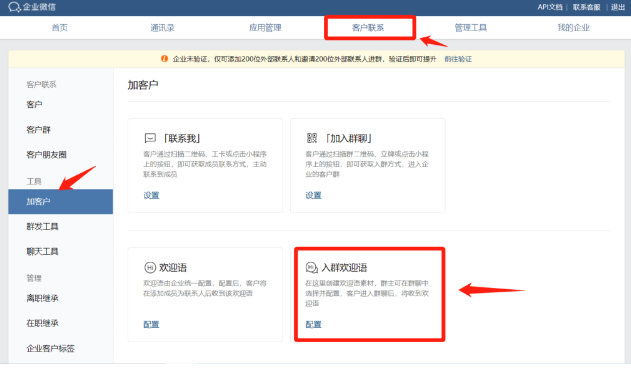This screenshot has height=376, width=631.
Task: Click the 企业微信 logo icon
Action: pos(14,7)
